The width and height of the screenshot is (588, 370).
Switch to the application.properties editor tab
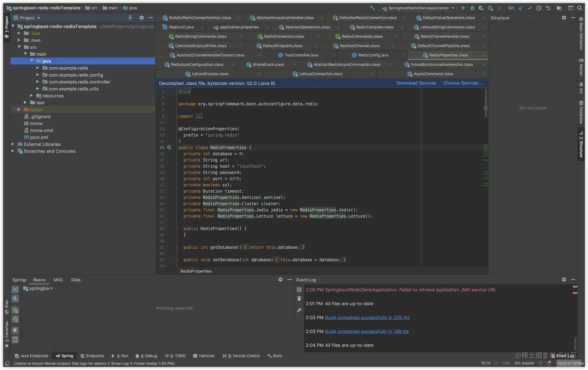(239, 27)
